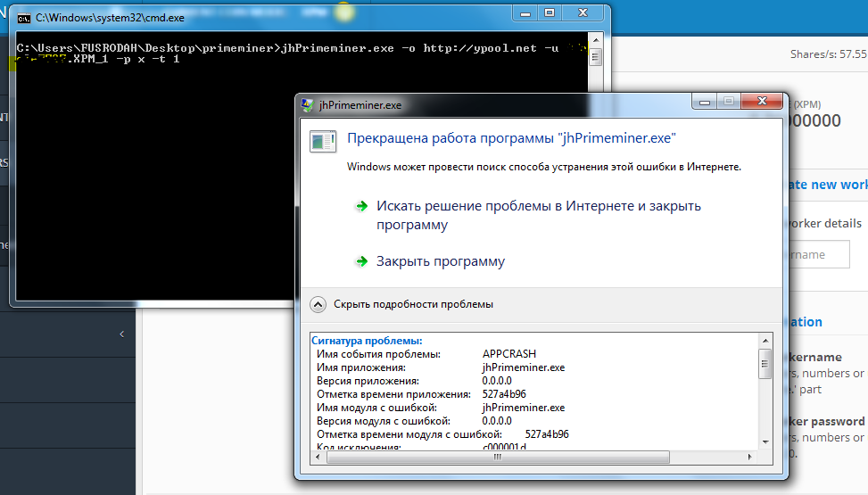Screen dimensions: 868x495
Task: Open the 'Create new worker' link
Action: tap(826, 185)
